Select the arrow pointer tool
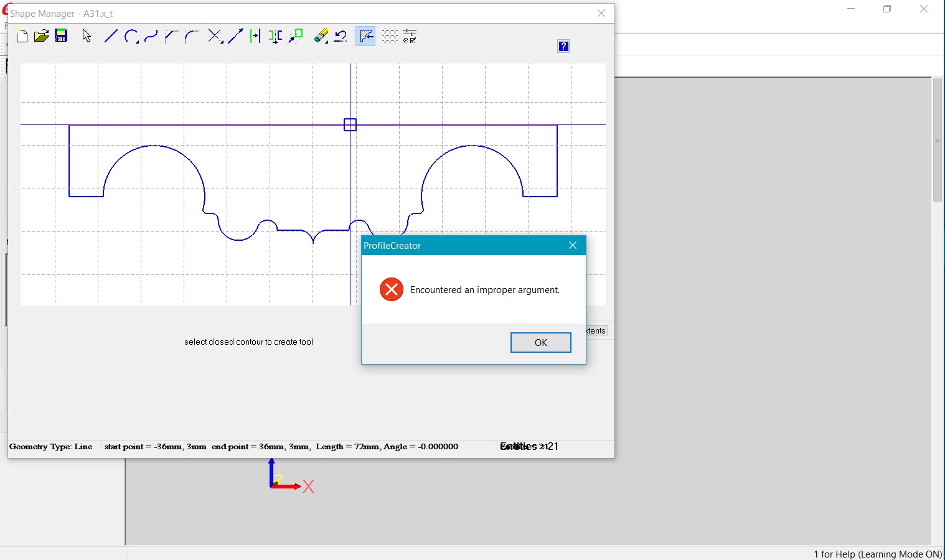The width and height of the screenshot is (945, 560). [87, 37]
